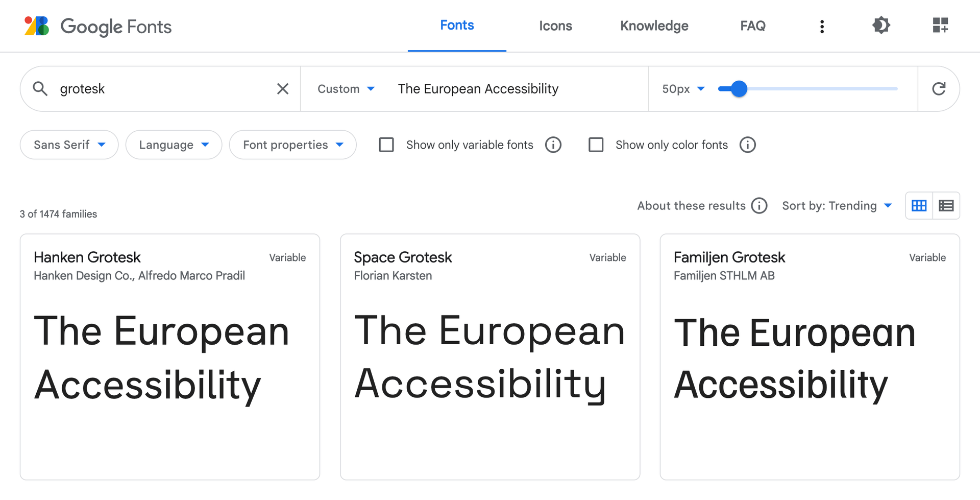Toggle dark mode theme
Image resolution: width=980 pixels, height=500 pixels.
[881, 26]
